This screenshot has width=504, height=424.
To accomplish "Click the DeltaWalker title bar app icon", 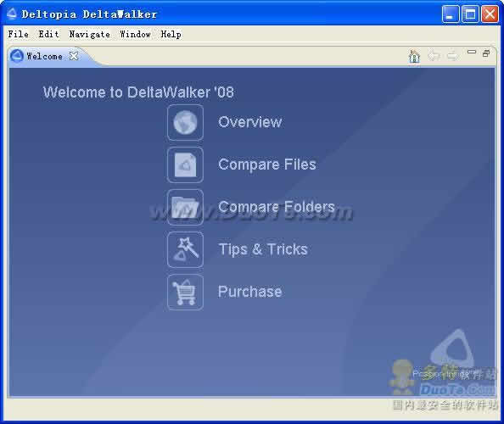I will [x=12, y=14].
